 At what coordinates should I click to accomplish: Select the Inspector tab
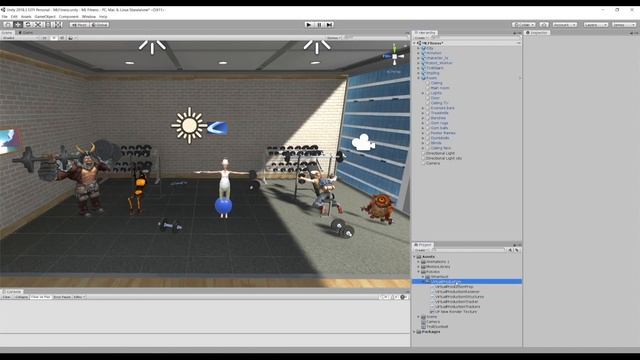coord(537,33)
